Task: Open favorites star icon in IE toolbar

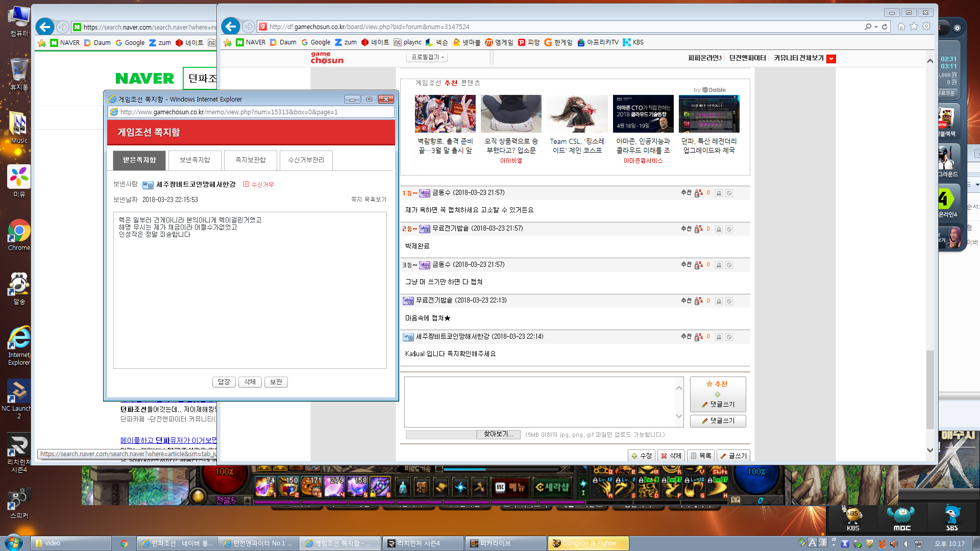Action: tap(914, 27)
